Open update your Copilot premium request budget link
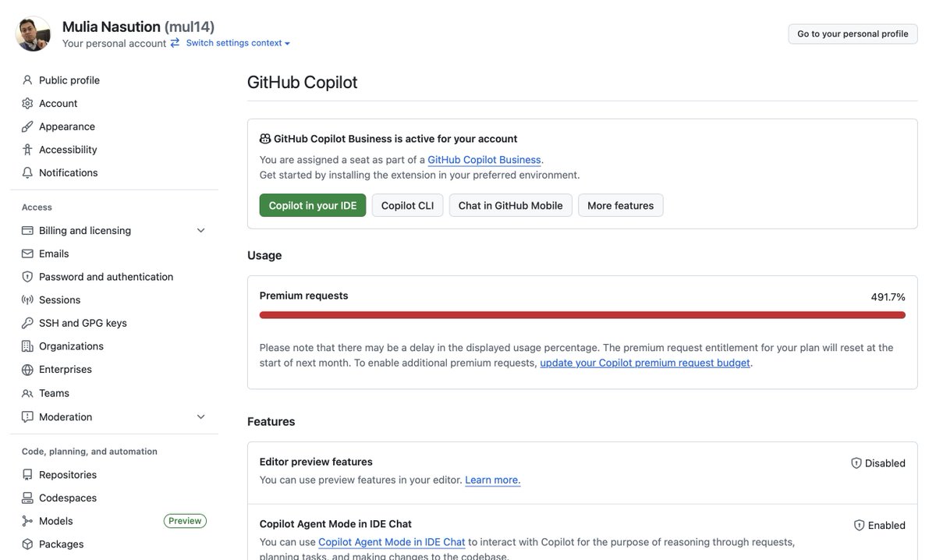The height and width of the screenshot is (560, 936). [x=645, y=363]
